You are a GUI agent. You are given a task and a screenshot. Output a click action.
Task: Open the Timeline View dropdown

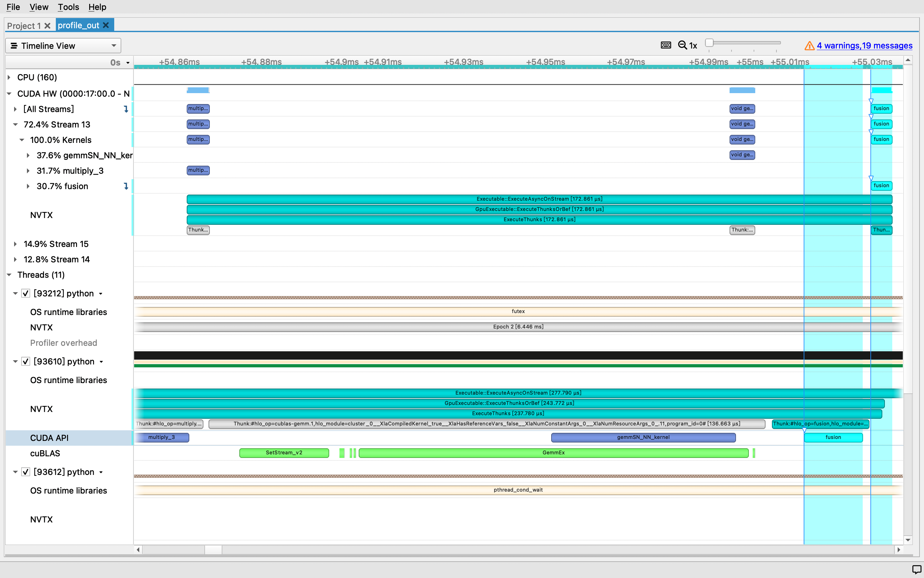click(x=64, y=46)
